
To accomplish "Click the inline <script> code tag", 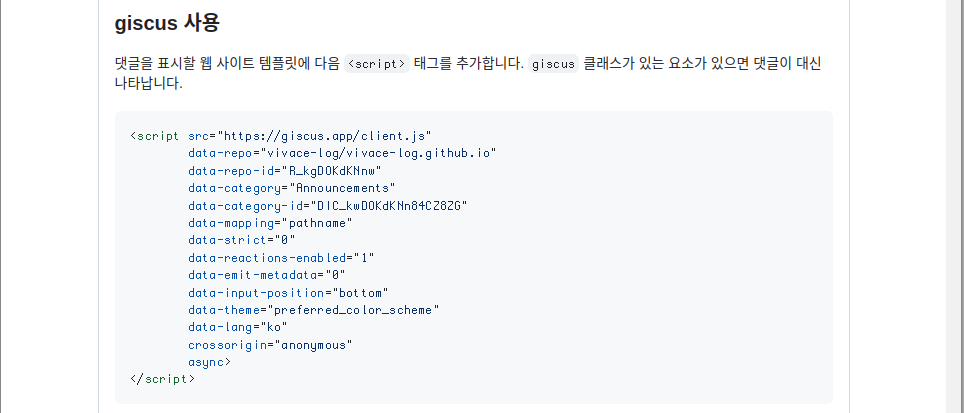I will pos(376,64).
